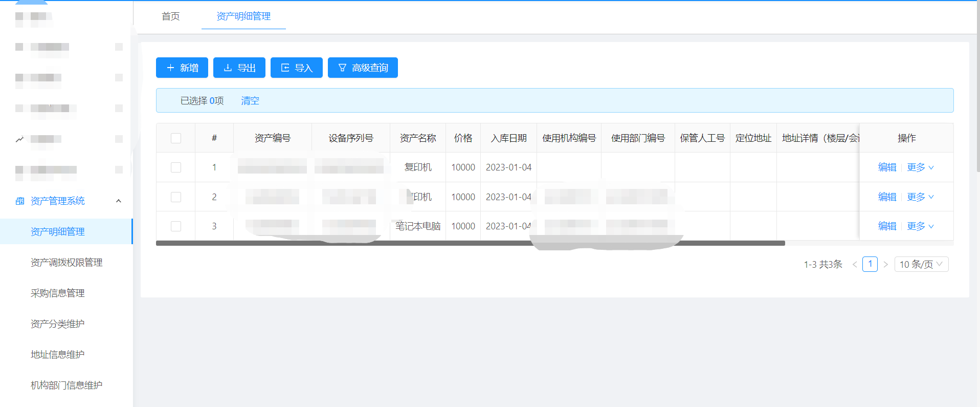Open 采购信息管理 in sidebar
Viewport: 980px width, 407px height.
66,293
